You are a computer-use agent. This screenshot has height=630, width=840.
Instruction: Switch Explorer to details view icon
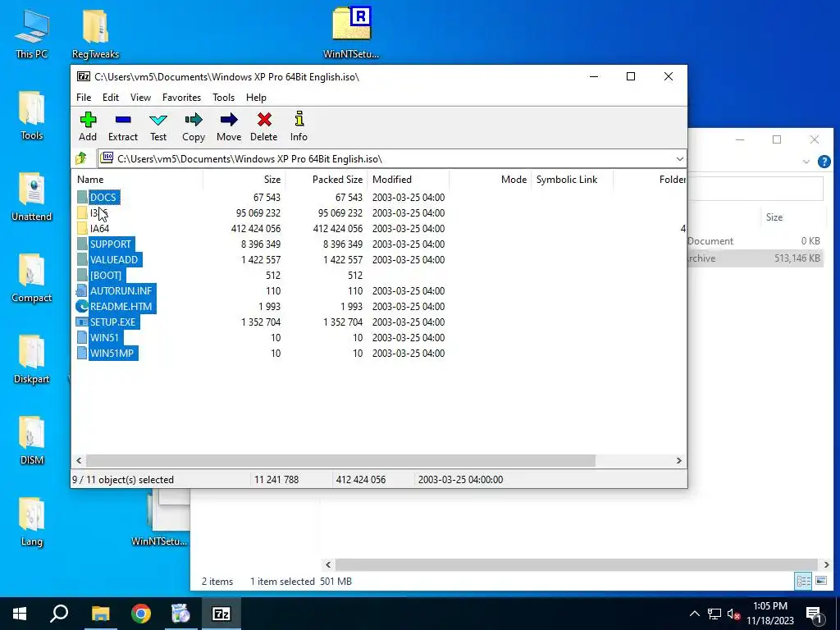tap(803, 581)
